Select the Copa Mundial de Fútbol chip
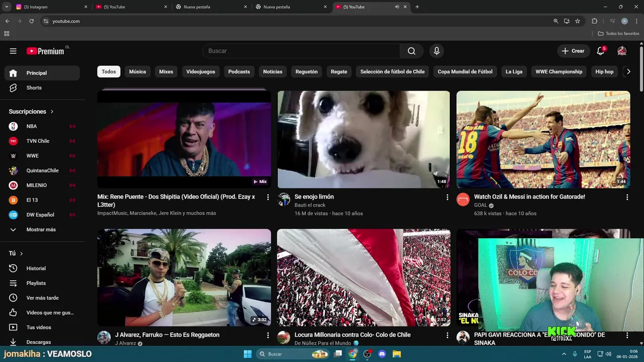644x362 pixels. tap(465, 71)
